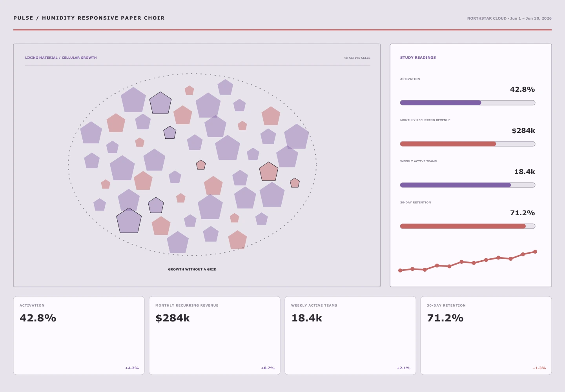The width and height of the screenshot is (565, 392).
Task: Select the largest outlined pink pentagon cell
Action: click(269, 172)
